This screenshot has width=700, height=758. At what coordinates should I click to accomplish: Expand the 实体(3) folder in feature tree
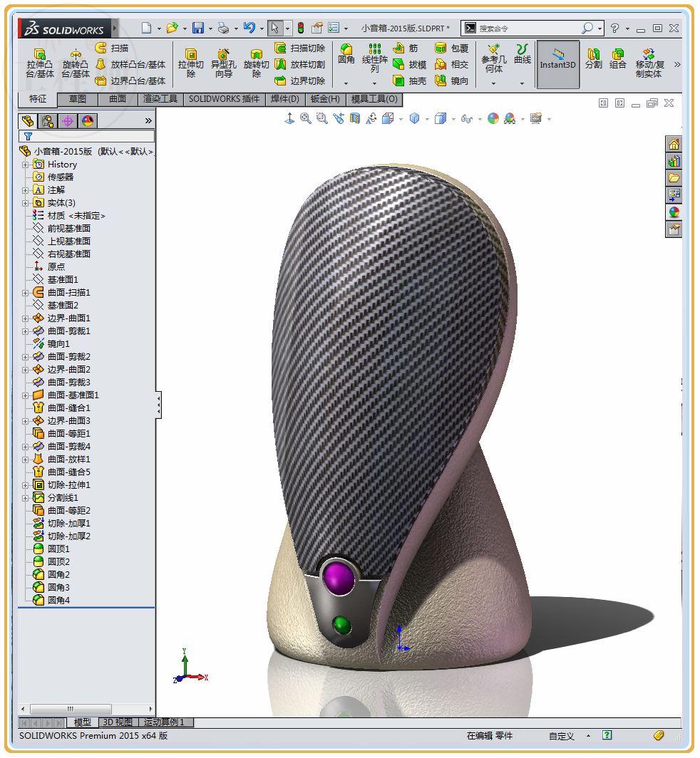coord(24,203)
